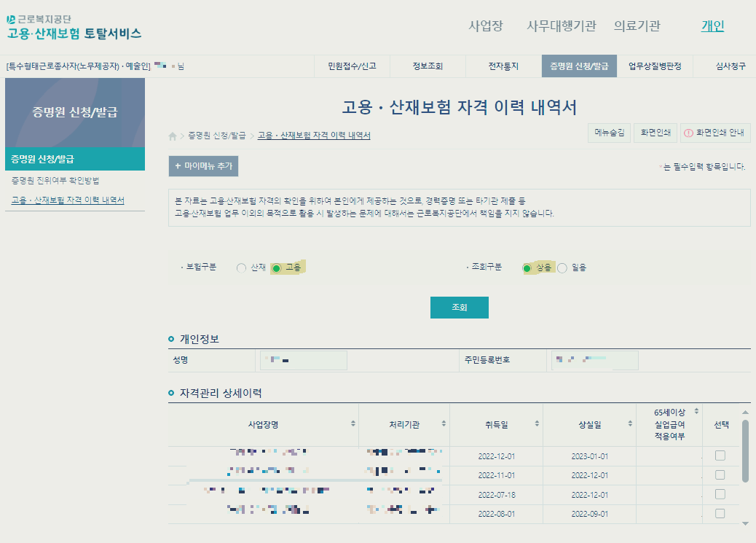Check the row with 취득일 2022-11-01
The height and width of the screenshot is (543, 756).
point(720,475)
